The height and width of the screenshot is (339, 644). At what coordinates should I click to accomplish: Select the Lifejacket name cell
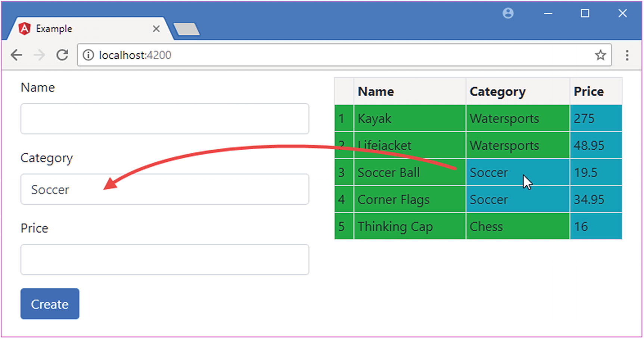pyautogui.click(x=410, y=145)
